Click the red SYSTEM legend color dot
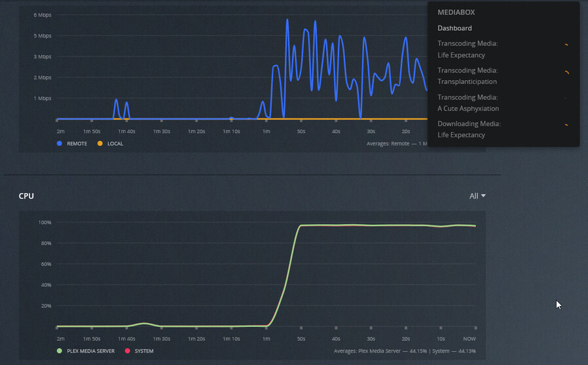 pos(127,351)
